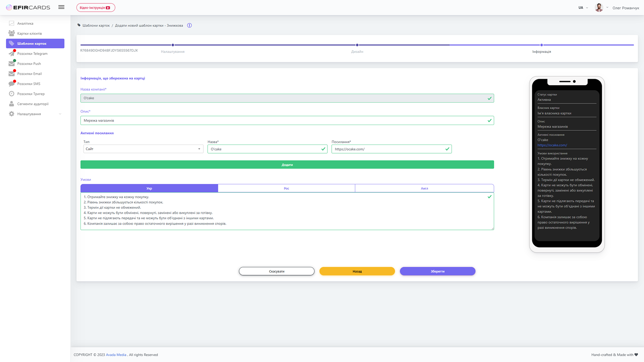Open the Тип dropdown showing Сайт
Viewport: 644px width, 362px height.
pyautogui.click(x=143, y=149)
